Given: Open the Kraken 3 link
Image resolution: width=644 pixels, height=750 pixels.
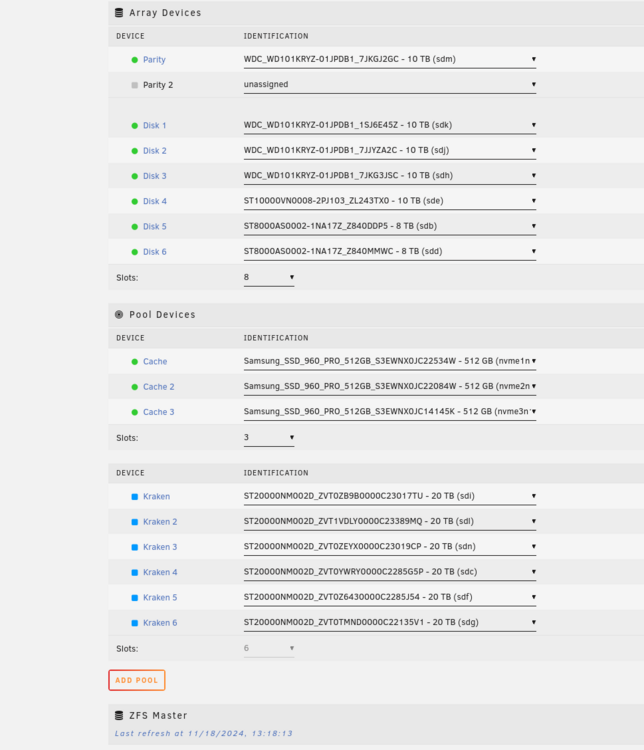Looking at the screenshot, I should [x=160, y=548].
